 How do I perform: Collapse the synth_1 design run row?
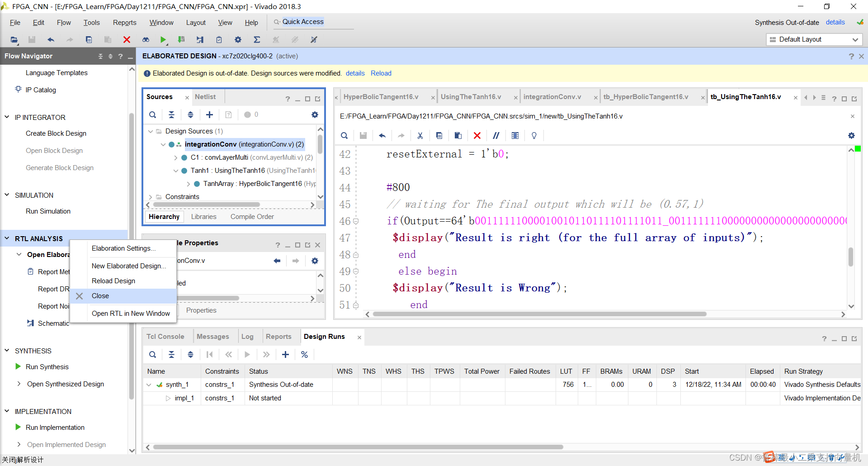[x=149, y=385]
